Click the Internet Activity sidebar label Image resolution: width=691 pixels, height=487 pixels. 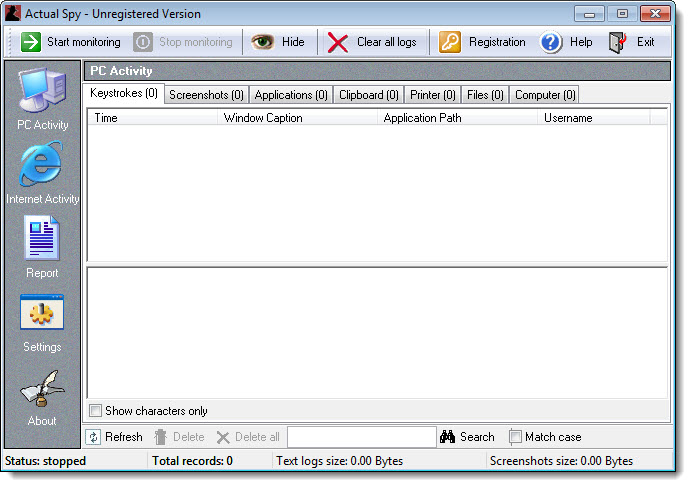43,199
